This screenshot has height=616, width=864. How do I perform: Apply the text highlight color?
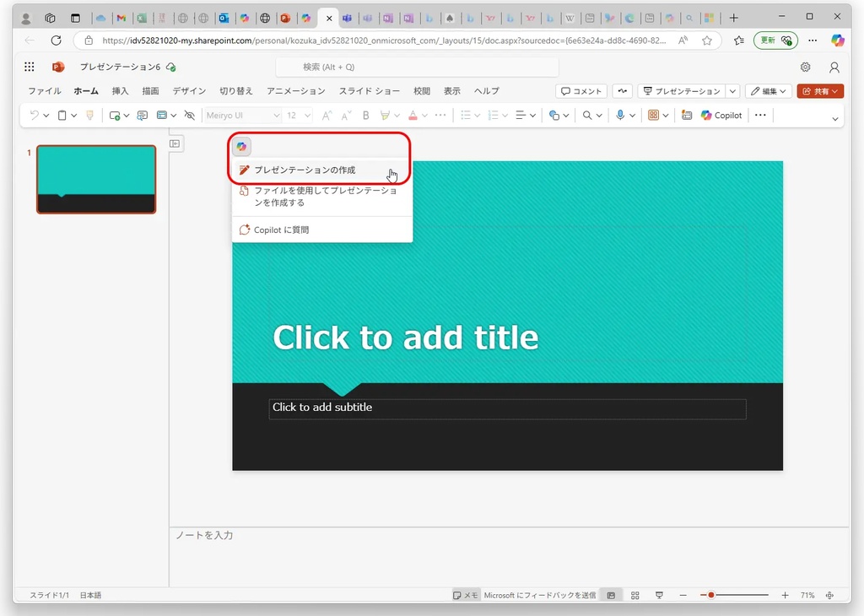coord(385,115)
